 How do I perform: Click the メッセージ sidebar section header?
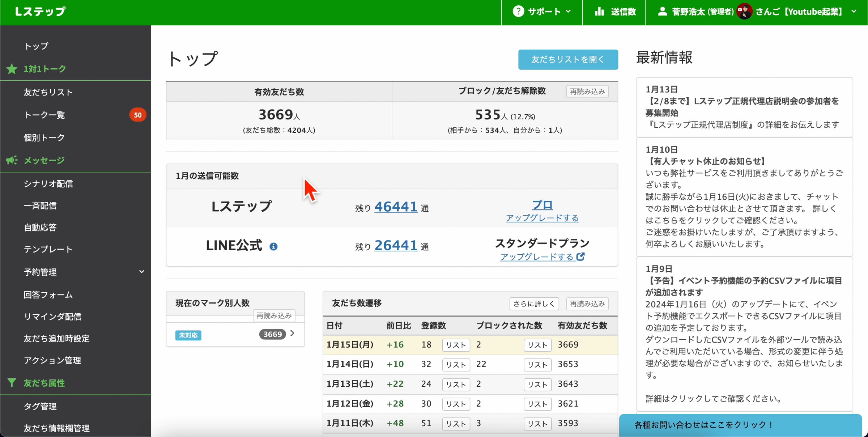[44, 160]
